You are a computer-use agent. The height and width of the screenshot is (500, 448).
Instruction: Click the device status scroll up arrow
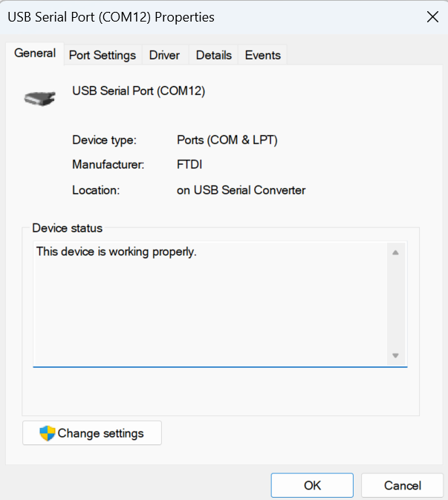(x=395, y=253)
